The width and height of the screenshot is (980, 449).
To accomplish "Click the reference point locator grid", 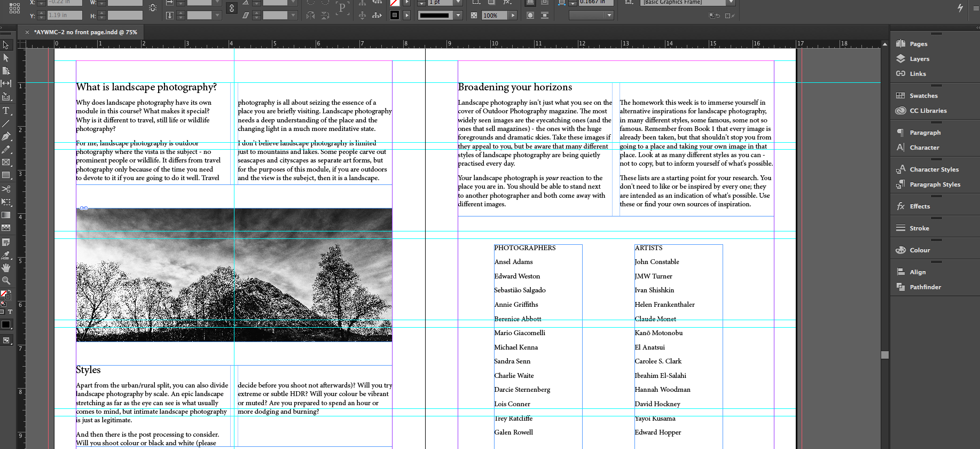I will (15, 7).
